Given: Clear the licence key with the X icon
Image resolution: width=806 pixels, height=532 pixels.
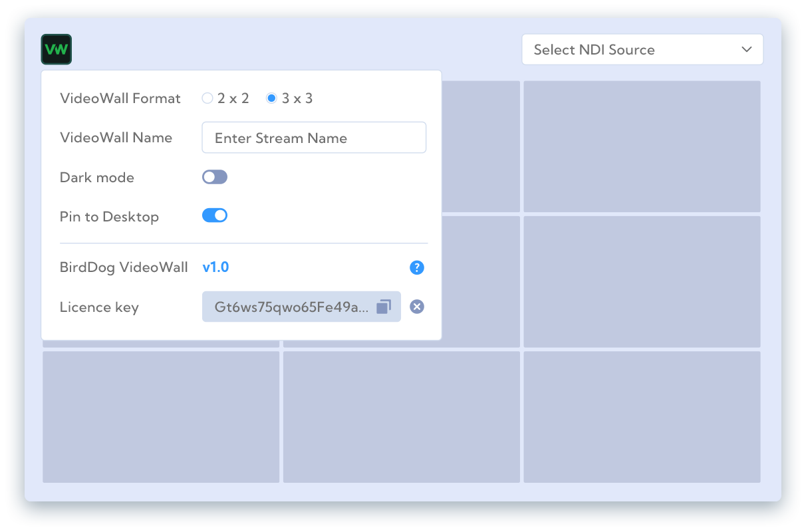Looking at the screenshot, I should click(x=417, y=307).
